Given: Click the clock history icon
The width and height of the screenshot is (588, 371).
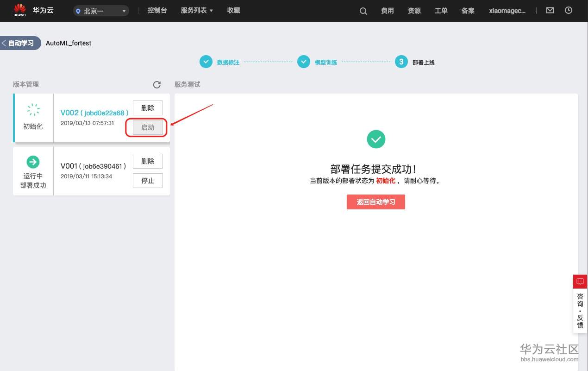Looking at the screenshot, I should tap(569, 10).
